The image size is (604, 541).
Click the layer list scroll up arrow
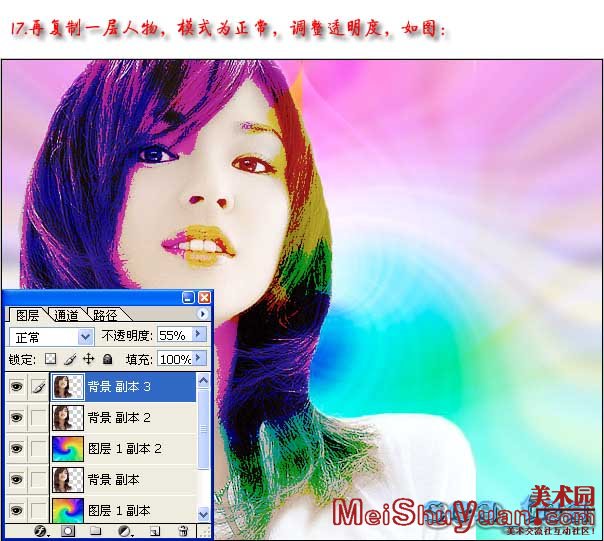point(203,381)
